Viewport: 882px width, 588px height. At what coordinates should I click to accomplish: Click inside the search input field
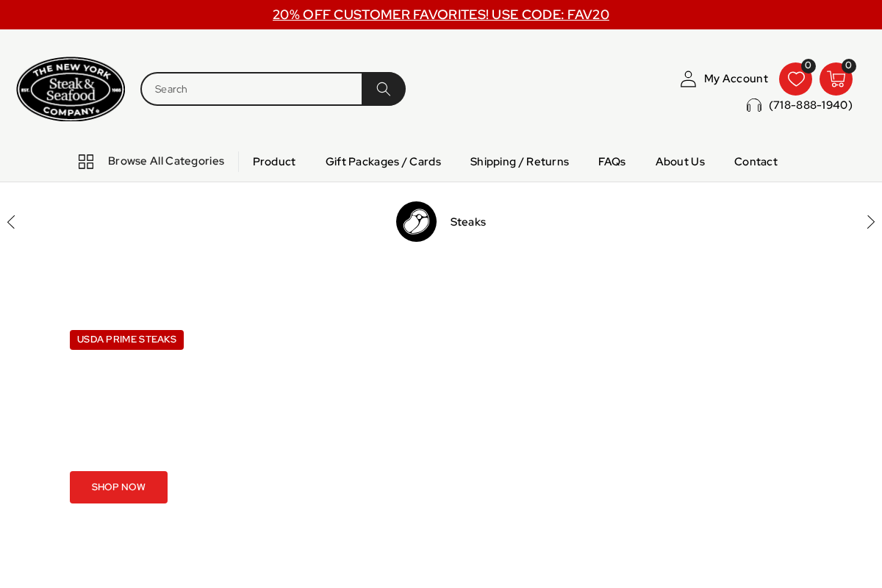tap(250, 88)
